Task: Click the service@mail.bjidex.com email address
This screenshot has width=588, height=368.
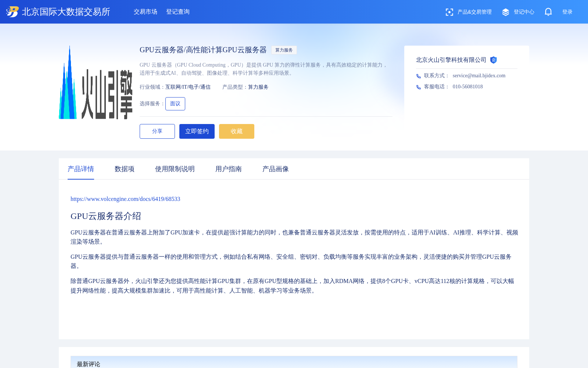Action: (479, 76)
